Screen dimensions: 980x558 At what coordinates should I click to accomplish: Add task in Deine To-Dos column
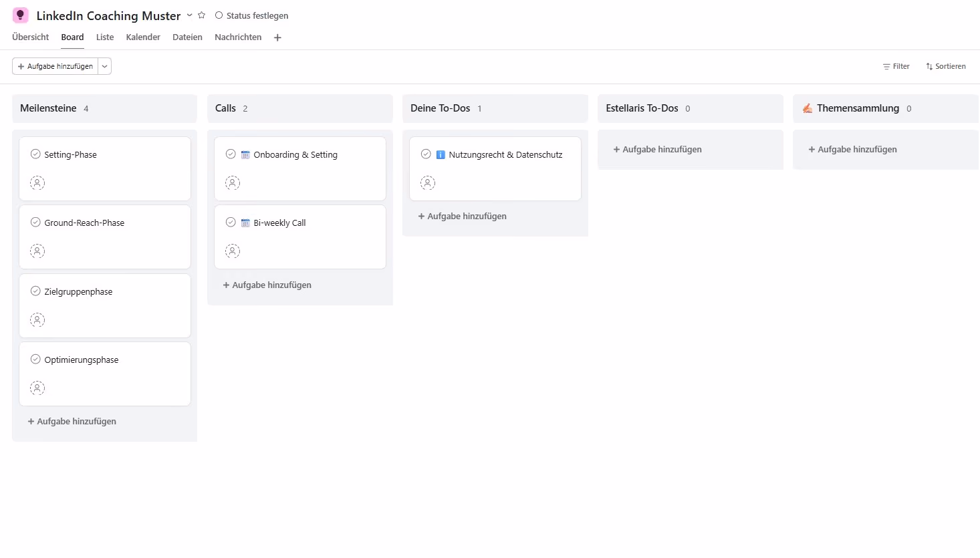[463, 217]
